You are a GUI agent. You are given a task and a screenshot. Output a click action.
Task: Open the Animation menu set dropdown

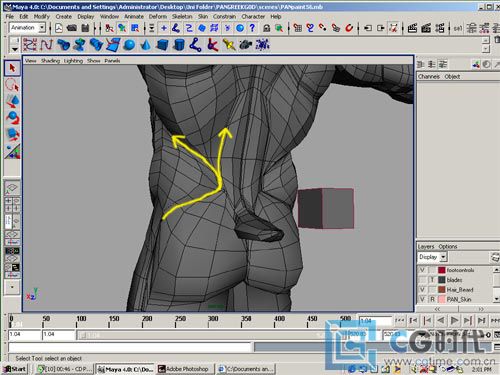42,28
